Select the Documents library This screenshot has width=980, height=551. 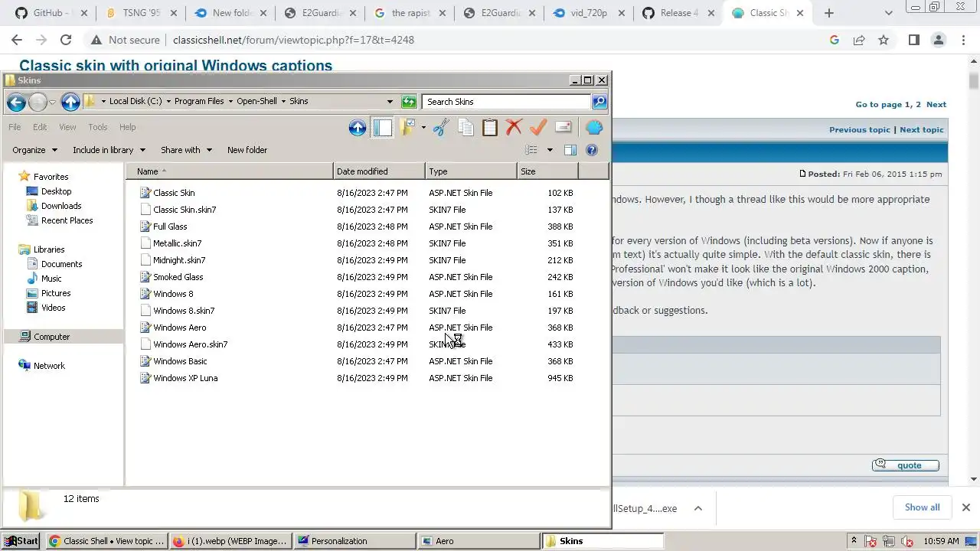[x=61, y=264]
